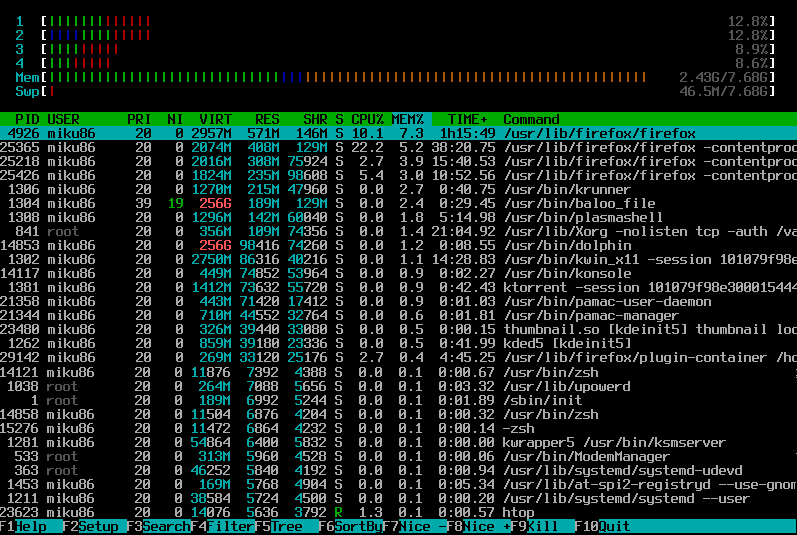The height and width of the screenshot is (535, 797).
Task: Select the /usr/bin/baloo_file process row
Action: point(398,204)
